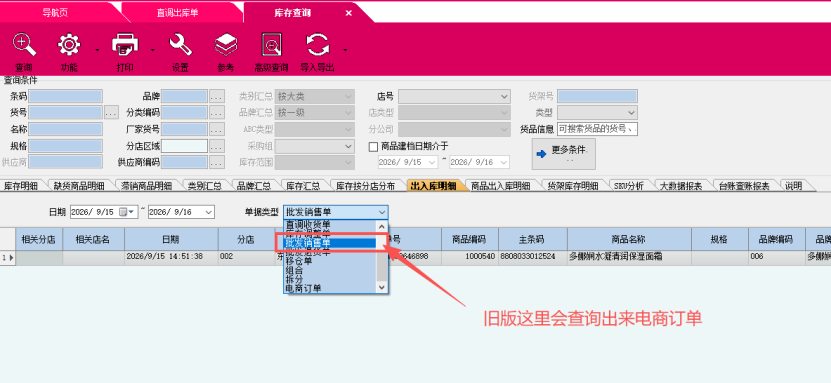Click the 品牌编码 column header

tap(777, 239)
